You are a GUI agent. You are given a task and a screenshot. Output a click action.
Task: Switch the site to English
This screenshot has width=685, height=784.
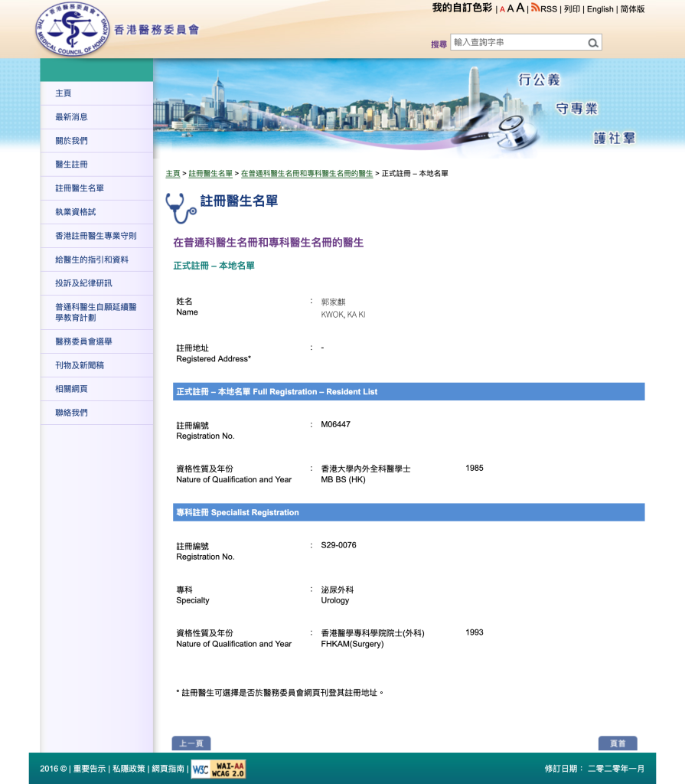point(600,9)
